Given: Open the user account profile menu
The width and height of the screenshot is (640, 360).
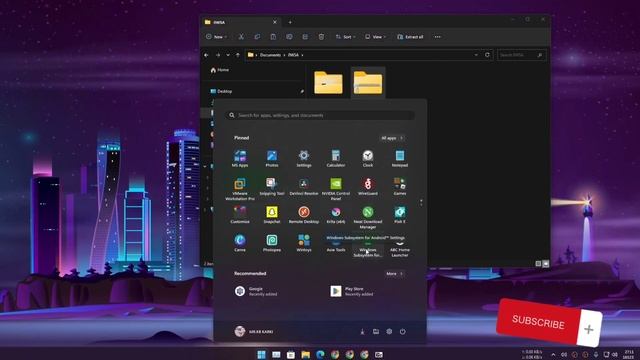Looking at the screenshot, I should [254, 332].
